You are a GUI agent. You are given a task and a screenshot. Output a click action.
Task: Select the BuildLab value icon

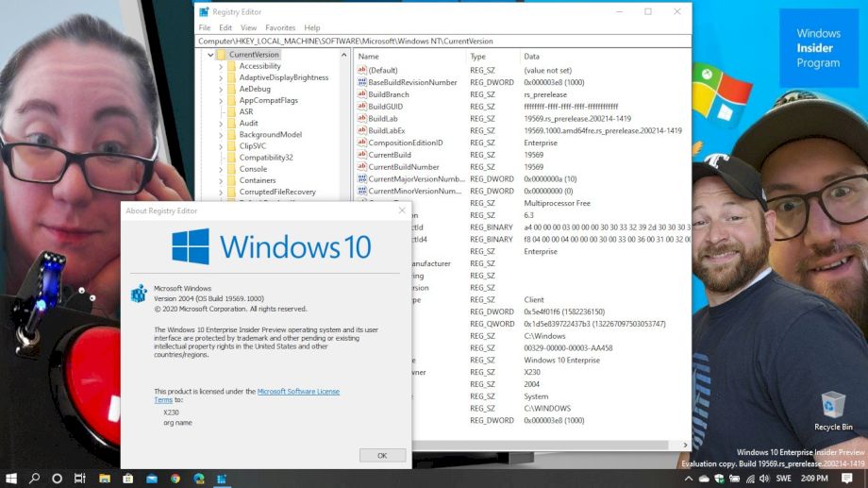point(362,119)
